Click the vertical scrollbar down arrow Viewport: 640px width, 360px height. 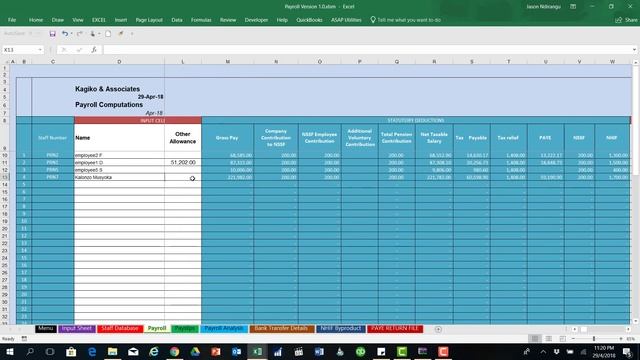coord(636,321)
